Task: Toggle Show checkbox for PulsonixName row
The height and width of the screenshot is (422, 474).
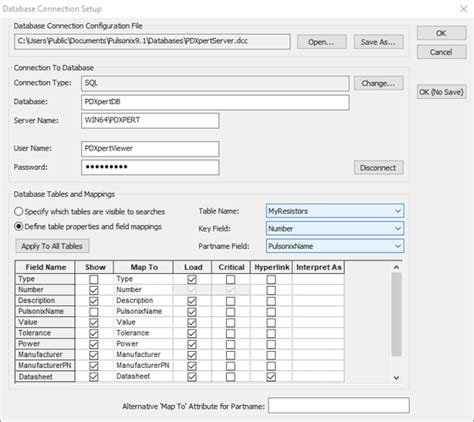Action: 94,312
